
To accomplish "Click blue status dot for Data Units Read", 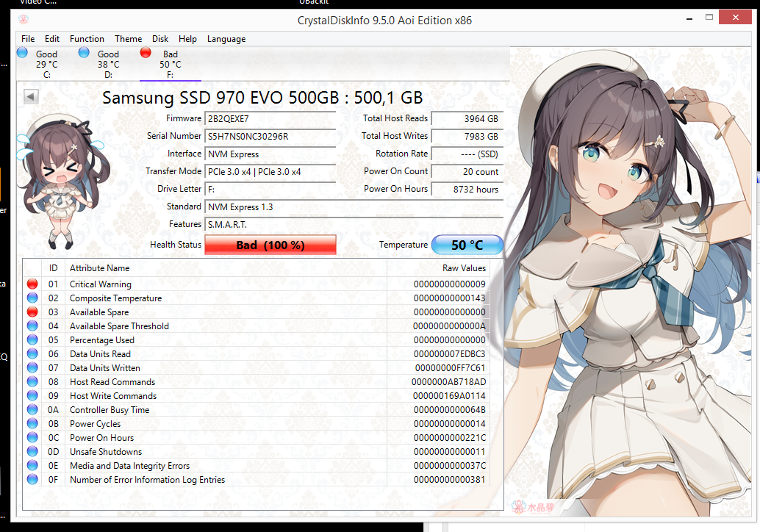I will click(32, 353).
